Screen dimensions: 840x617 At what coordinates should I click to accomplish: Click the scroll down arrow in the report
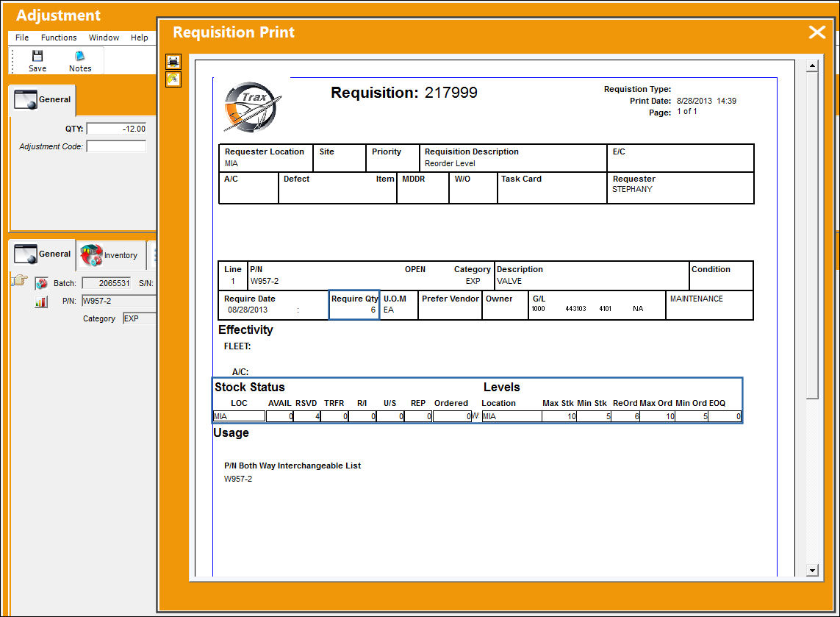[x=812, y=571]
